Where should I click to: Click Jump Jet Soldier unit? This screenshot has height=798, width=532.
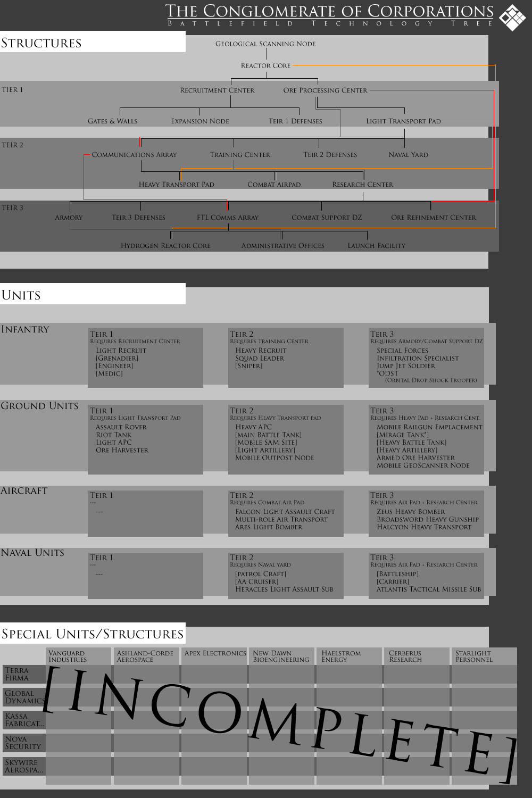[406, 366]
